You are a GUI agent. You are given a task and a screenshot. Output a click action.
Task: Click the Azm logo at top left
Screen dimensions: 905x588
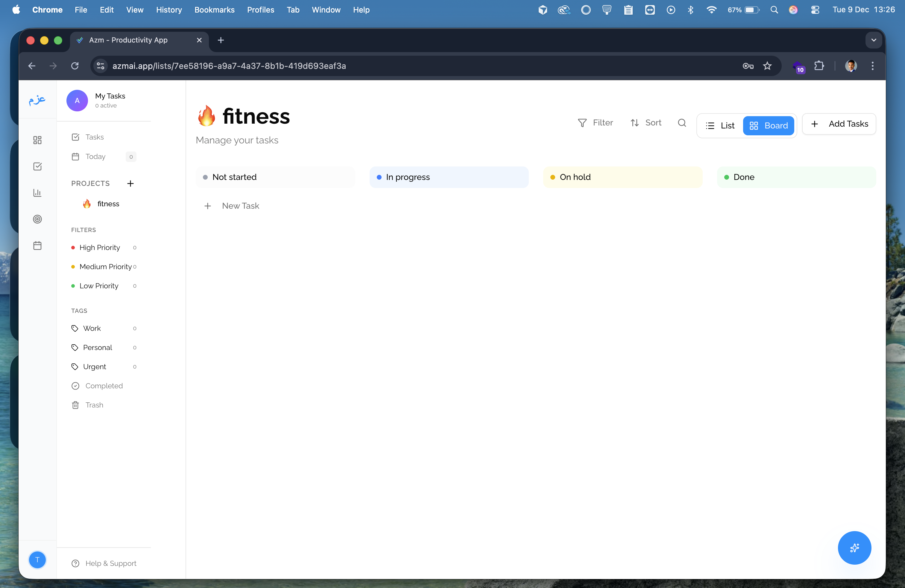[37, 100]
